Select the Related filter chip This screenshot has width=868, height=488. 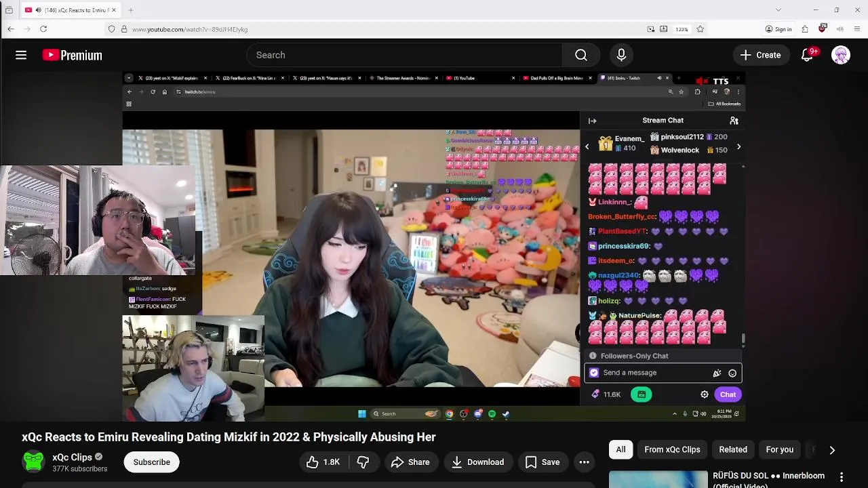733,449
